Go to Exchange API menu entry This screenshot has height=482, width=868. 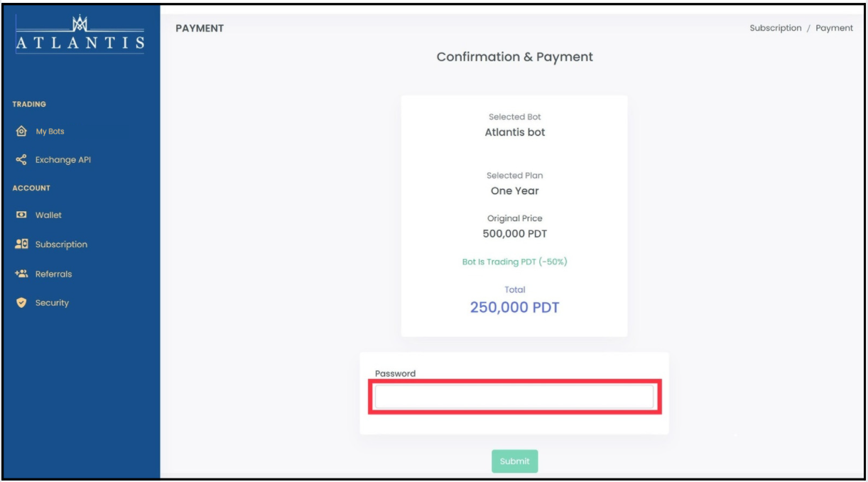(64, 160)
